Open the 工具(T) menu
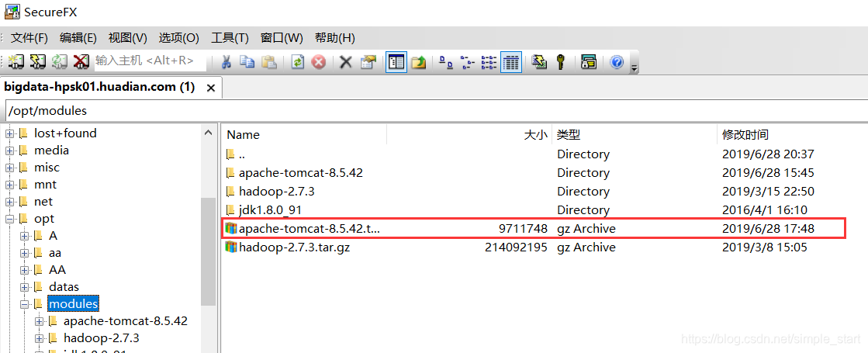This screenshot has height=353, width=868. (230, 38)
